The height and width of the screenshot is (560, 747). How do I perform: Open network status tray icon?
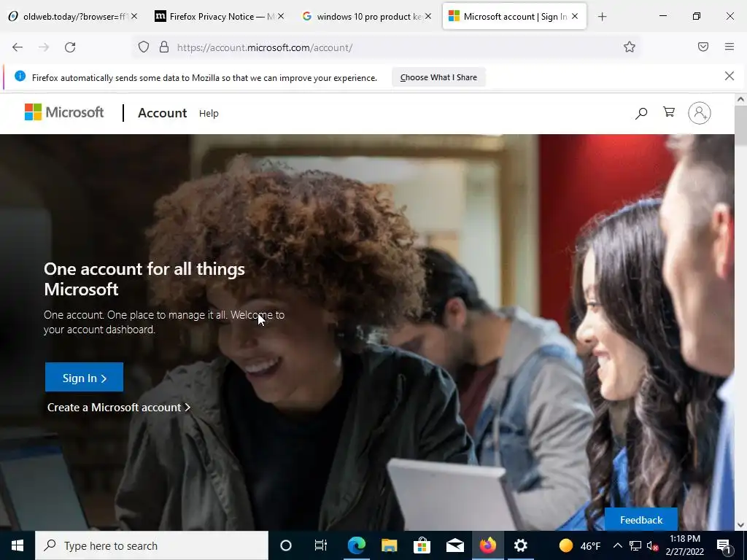635,545
